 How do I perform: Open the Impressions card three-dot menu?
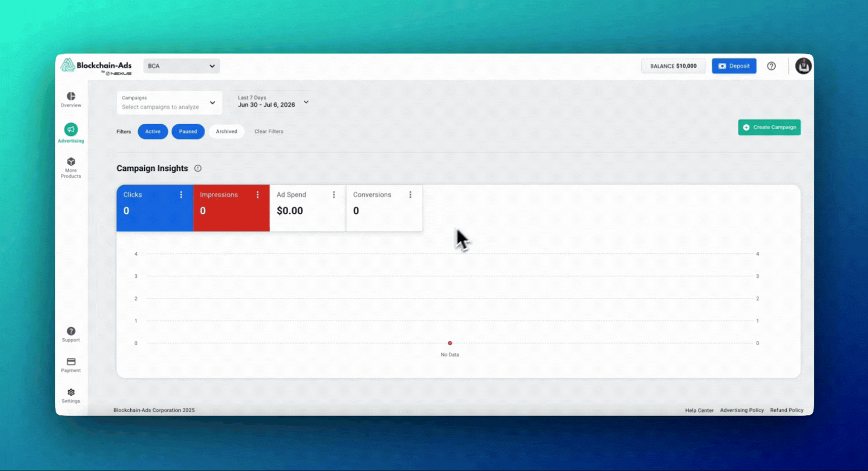click(258, 195)
